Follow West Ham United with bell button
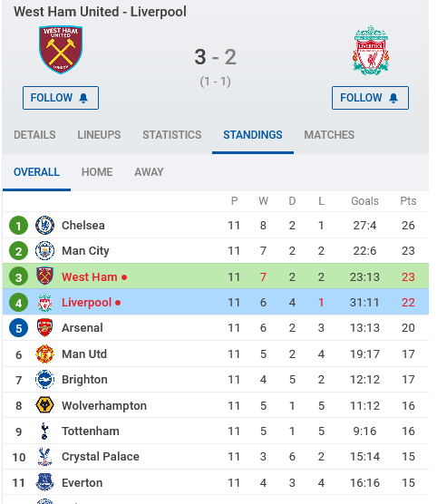This screenshot has height=504, width=437. (61, 98)
